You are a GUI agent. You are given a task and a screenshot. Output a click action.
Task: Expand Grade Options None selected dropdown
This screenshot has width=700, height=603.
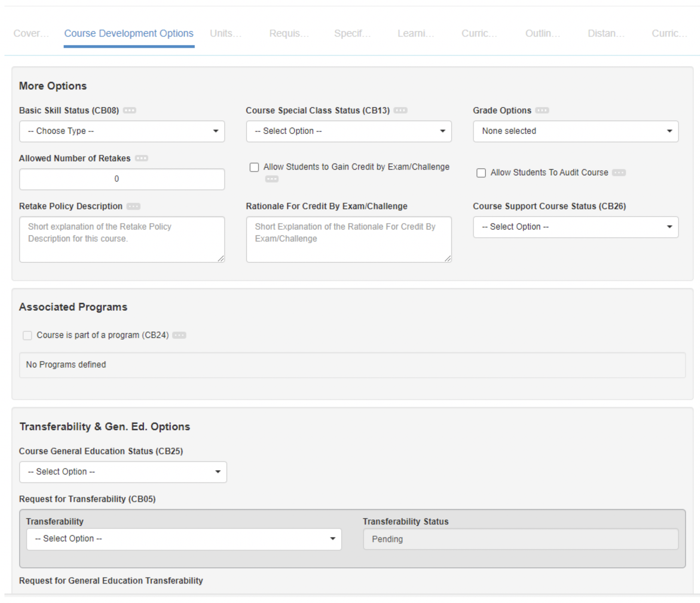tap(576, 131)
